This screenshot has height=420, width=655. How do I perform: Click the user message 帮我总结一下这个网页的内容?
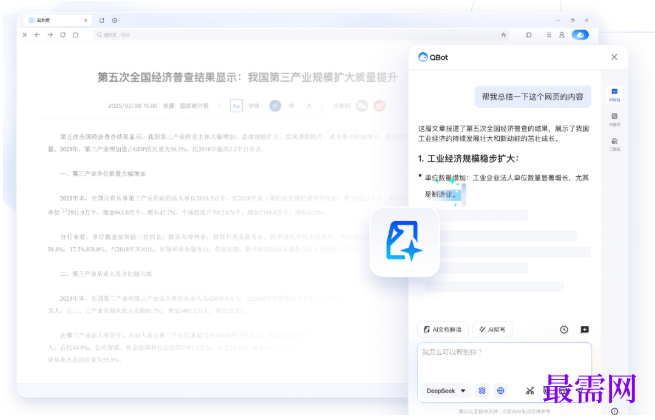(533, 97)
